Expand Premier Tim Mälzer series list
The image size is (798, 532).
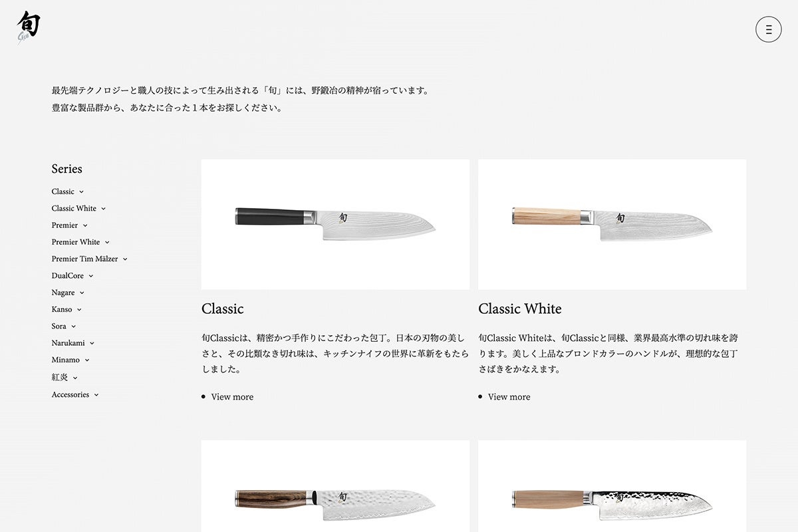point(90,259)
